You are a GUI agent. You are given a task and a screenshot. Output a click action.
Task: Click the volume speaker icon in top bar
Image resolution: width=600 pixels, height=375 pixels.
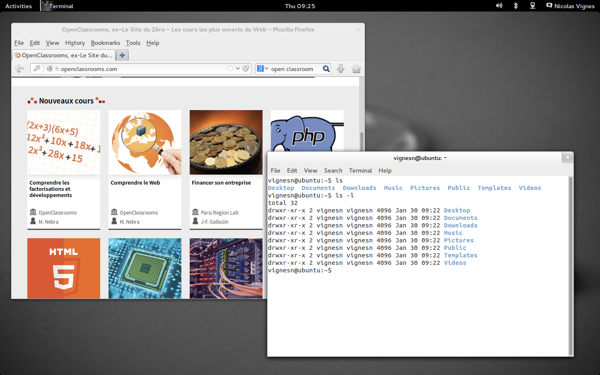pos(499,6)
